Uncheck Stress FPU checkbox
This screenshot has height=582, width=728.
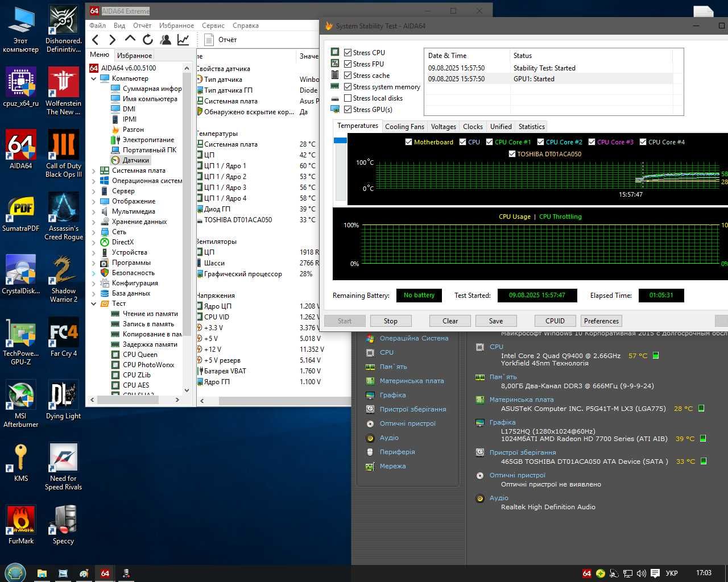coord(348,64)
